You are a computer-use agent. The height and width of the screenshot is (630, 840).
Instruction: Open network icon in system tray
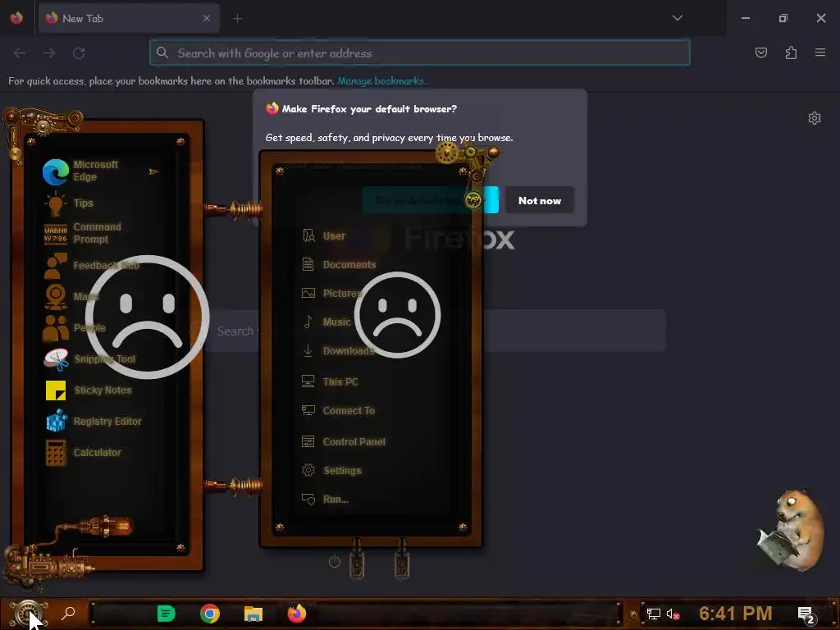point(653,614)
